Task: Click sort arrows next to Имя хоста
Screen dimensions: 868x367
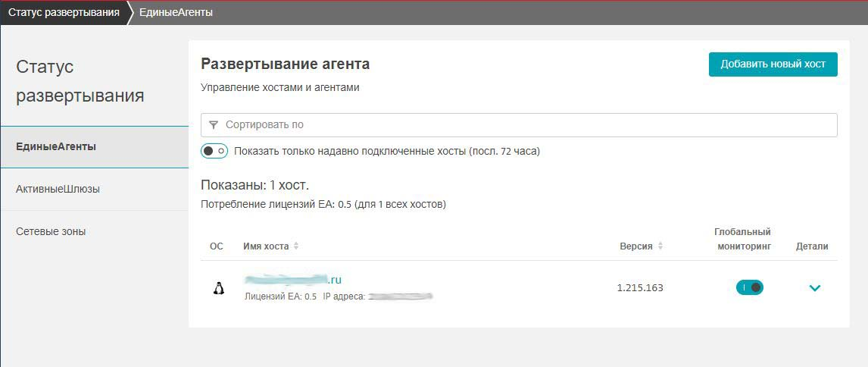Action: click(x=296, y=246)
